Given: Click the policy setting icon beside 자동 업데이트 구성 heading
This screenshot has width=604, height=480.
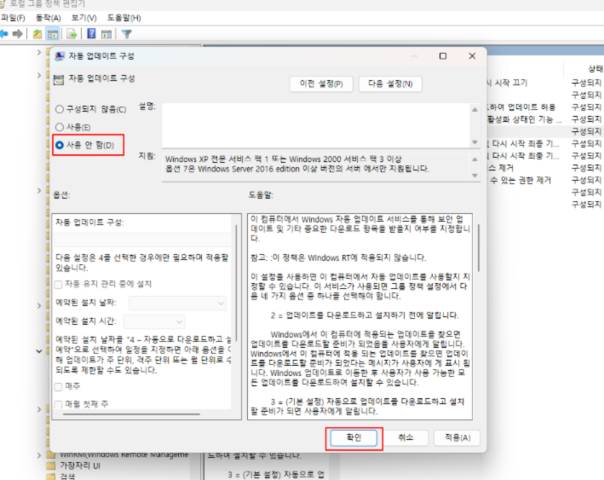Looking at the screenshot, I should click(59, 79).
